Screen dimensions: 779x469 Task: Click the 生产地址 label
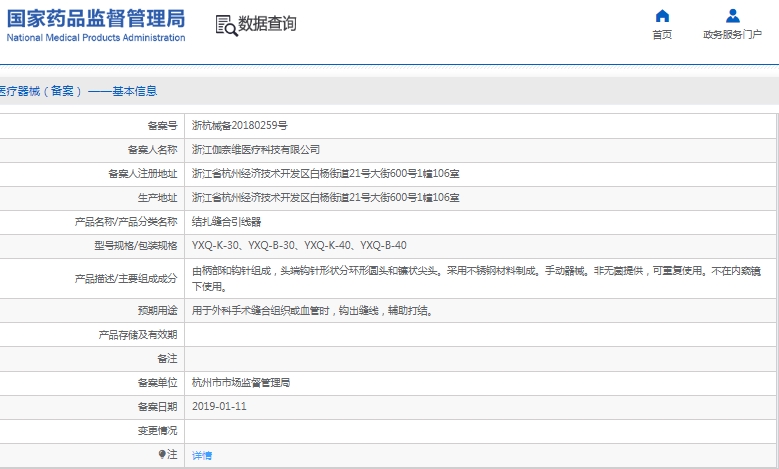coord(157,197)
